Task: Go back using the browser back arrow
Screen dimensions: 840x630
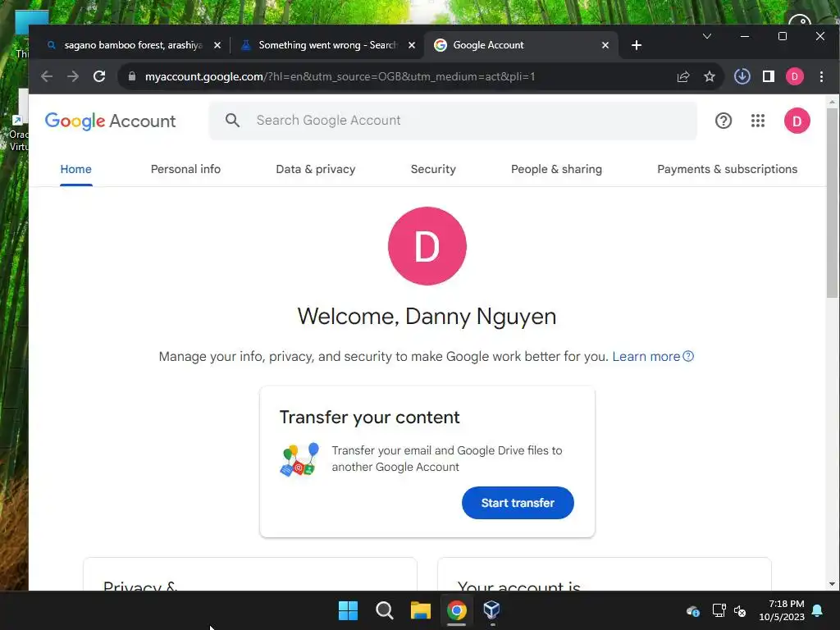Action: pos(47,76)
